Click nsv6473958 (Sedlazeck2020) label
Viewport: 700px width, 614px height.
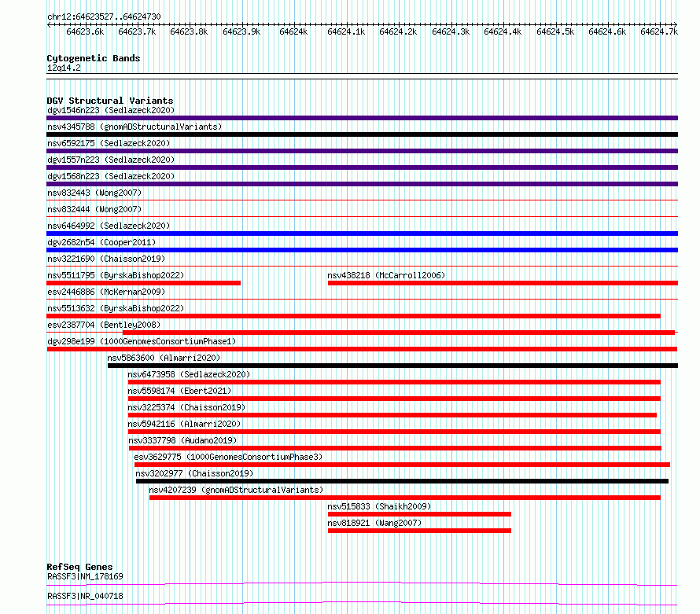pyautogui.click(x=189, y=374)
